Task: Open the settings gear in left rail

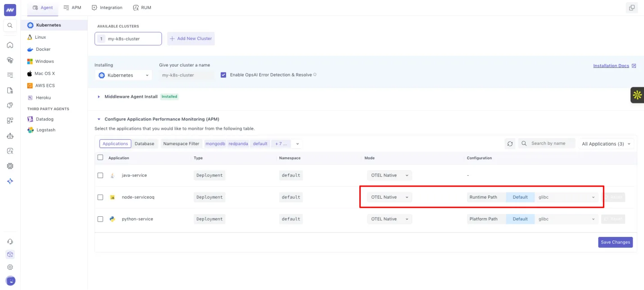Action: 10,267
